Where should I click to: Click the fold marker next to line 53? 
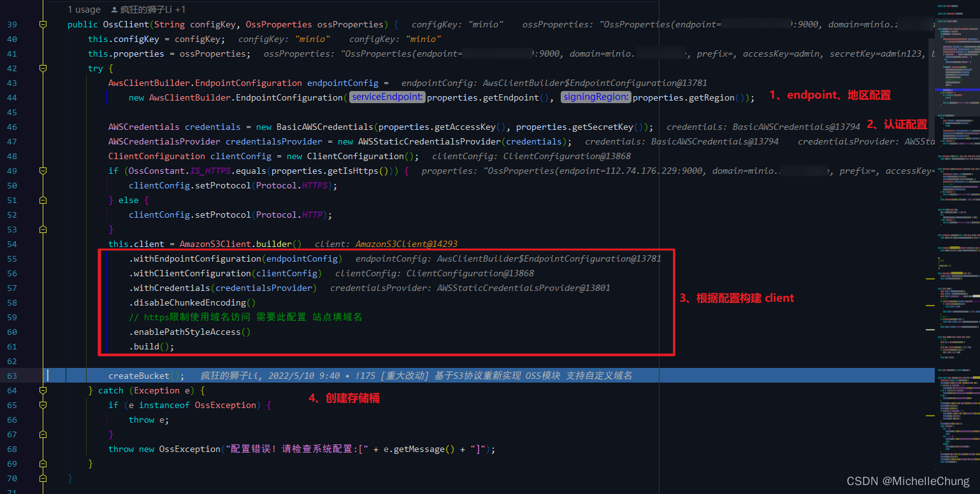click(42, 229)
